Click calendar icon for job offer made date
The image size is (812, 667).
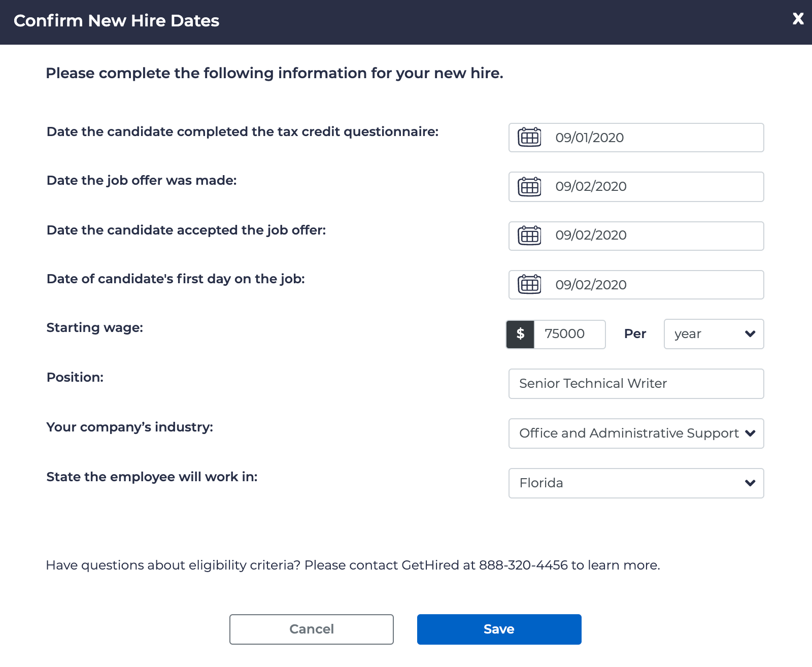(529, 187)
